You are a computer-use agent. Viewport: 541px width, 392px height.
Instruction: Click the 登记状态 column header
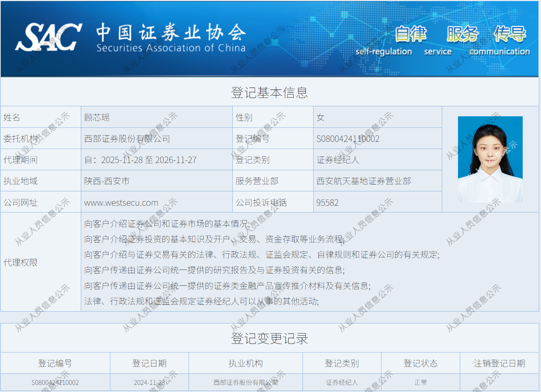point(420,363)
